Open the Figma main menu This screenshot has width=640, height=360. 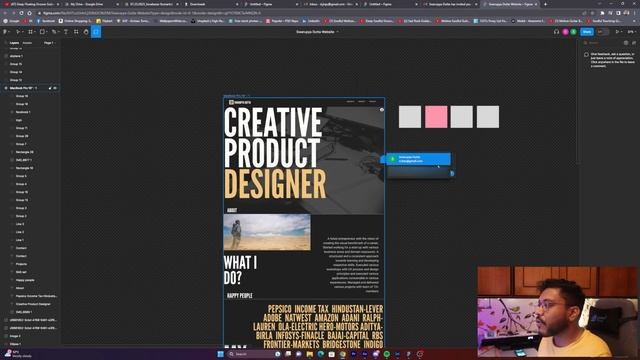tap(5, 32)
